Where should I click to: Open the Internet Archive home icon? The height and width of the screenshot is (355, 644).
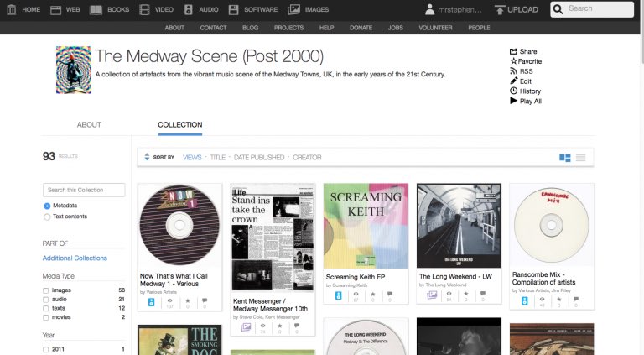tap(12, 9)
